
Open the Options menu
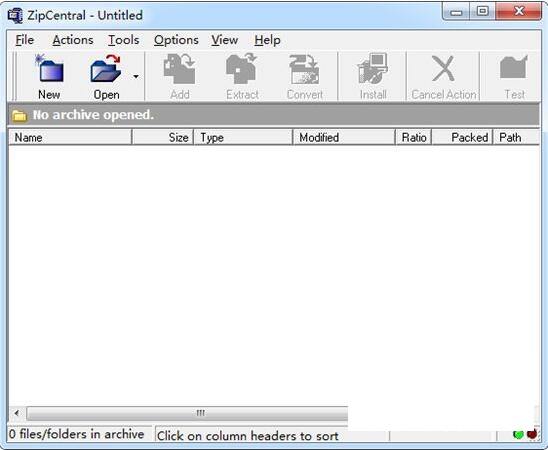[176, 40]
